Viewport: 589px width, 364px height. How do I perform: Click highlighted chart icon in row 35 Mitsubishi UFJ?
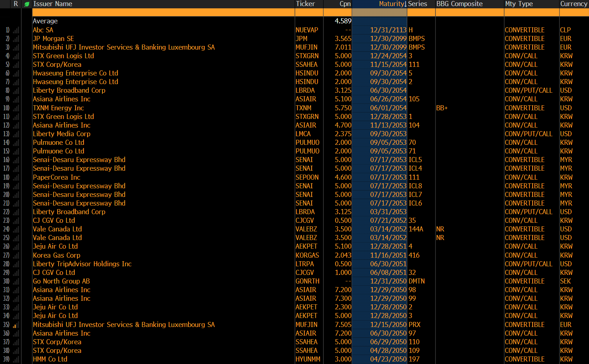(16, 325)
